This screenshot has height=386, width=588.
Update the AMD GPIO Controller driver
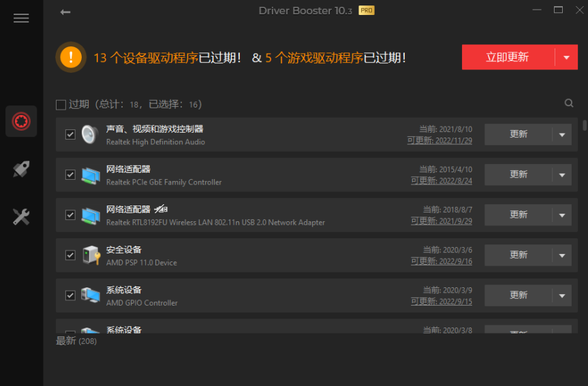(519, 295)
